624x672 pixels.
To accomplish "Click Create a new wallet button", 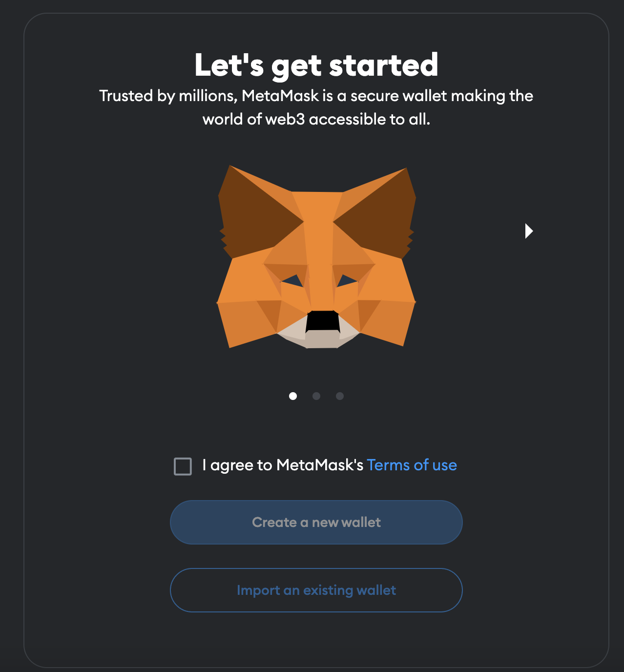I will click(x=316, y=522).
